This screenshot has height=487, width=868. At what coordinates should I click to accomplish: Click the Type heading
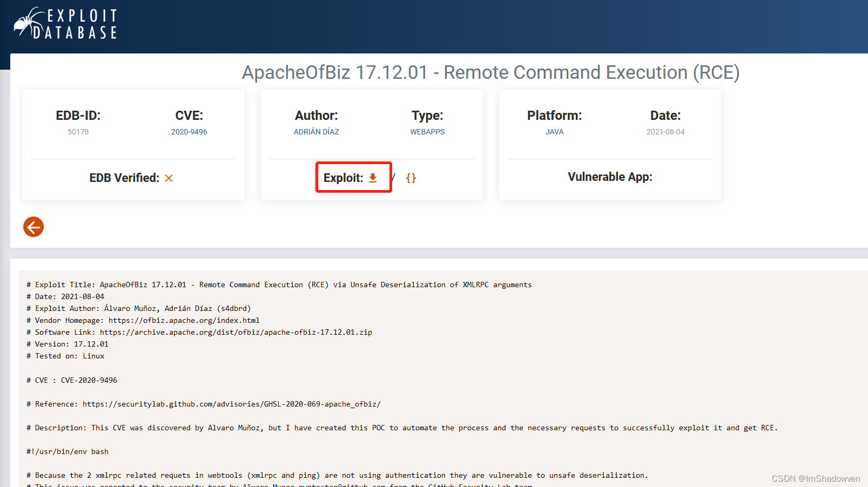click(x=427, y=116)
